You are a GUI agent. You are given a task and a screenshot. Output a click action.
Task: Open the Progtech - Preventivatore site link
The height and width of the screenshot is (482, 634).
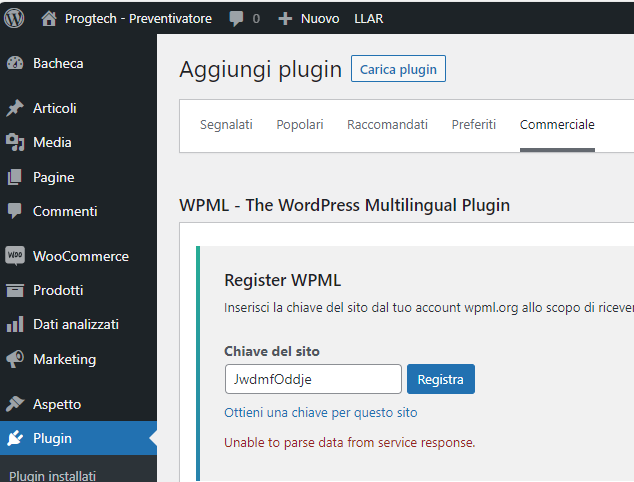(138, 19)
